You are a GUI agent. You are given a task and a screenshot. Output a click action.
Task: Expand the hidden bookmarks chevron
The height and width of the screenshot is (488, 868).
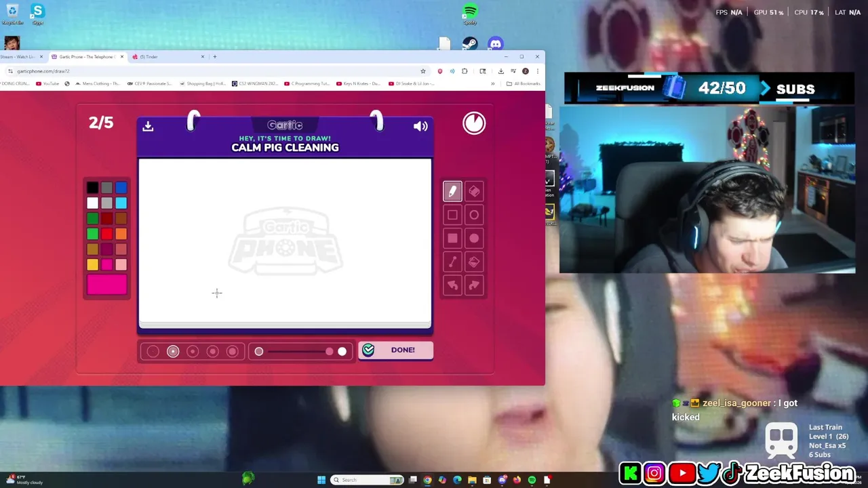[x=493, y=83]
